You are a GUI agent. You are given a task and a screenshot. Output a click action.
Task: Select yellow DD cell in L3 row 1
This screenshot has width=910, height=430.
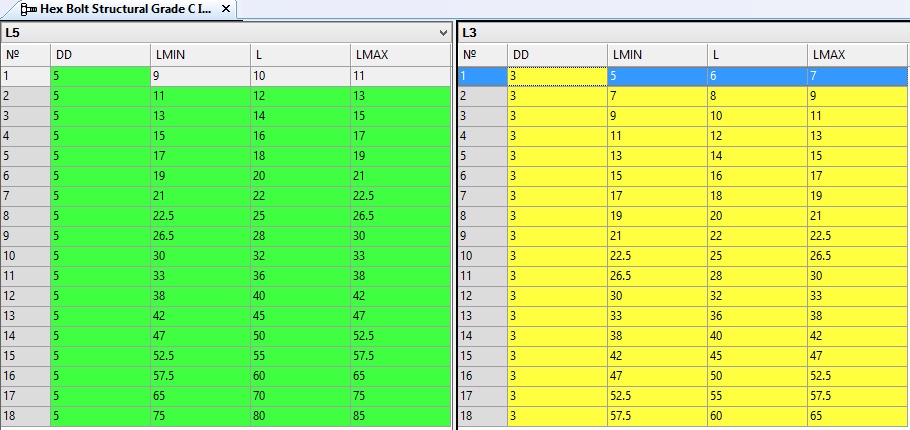pos(556,75)
